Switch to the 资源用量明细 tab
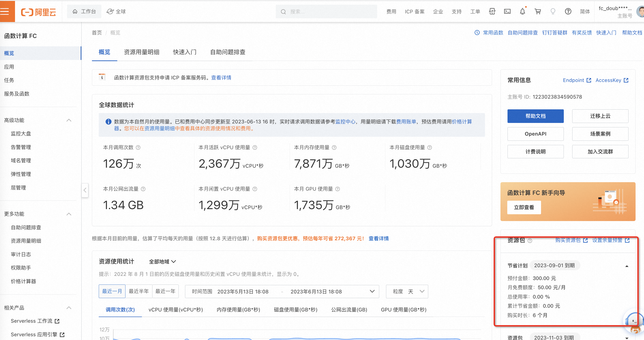The width and height of the screenshot is (644, 340). point(141,52)
